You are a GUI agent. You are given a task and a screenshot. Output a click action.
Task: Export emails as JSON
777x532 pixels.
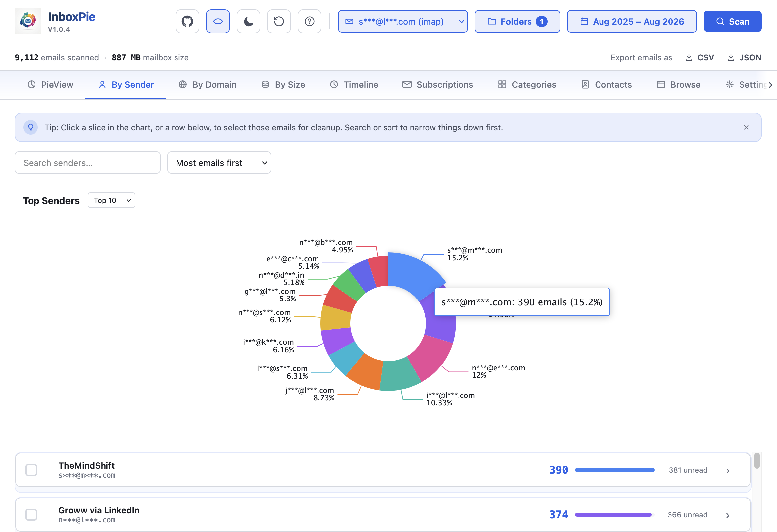[744, 57]
